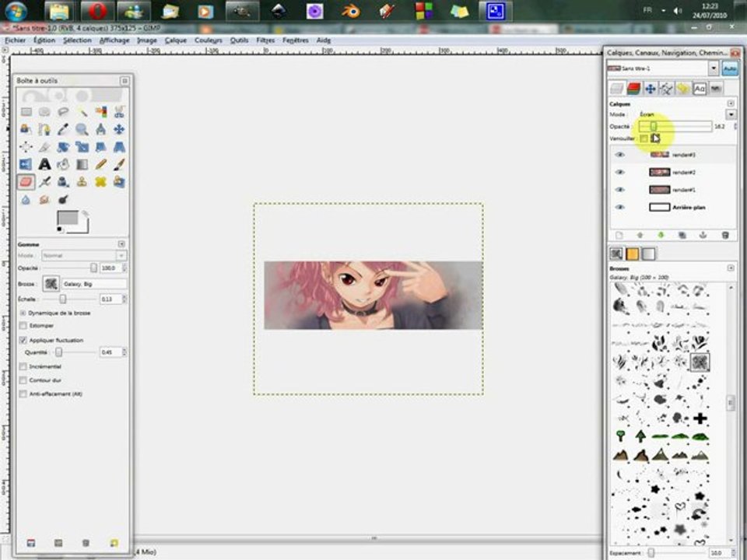This screenshot has width=747, height=560.
Task: Select the Flip tool
Action: (x=26, y=164)
